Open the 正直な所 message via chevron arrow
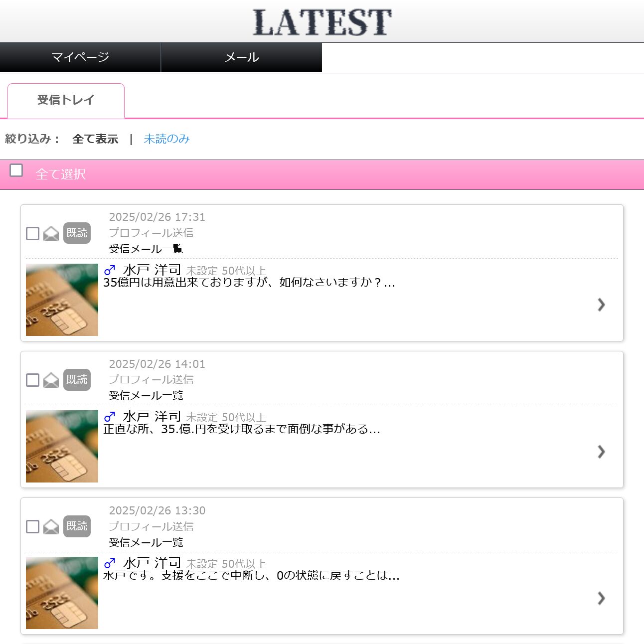 point(601,452)
